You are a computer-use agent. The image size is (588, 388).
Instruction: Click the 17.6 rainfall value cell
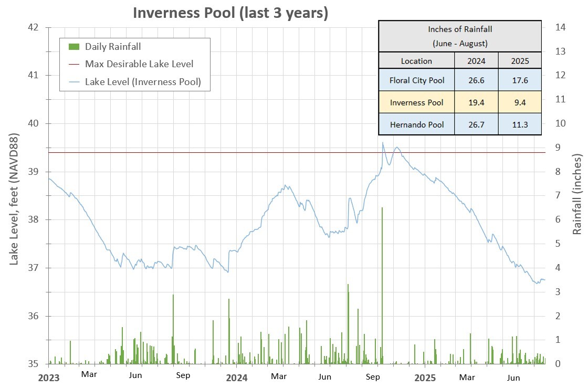click(520, 80)
